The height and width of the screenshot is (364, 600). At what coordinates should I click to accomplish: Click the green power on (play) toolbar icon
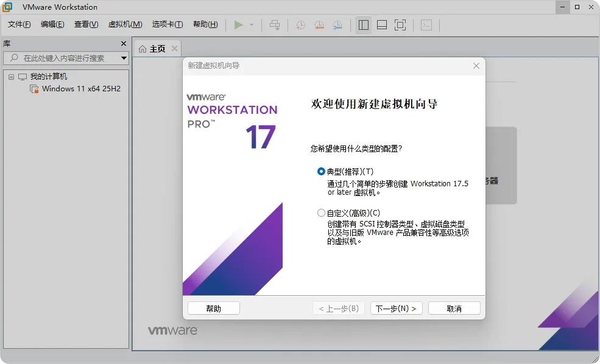[238, 25]
